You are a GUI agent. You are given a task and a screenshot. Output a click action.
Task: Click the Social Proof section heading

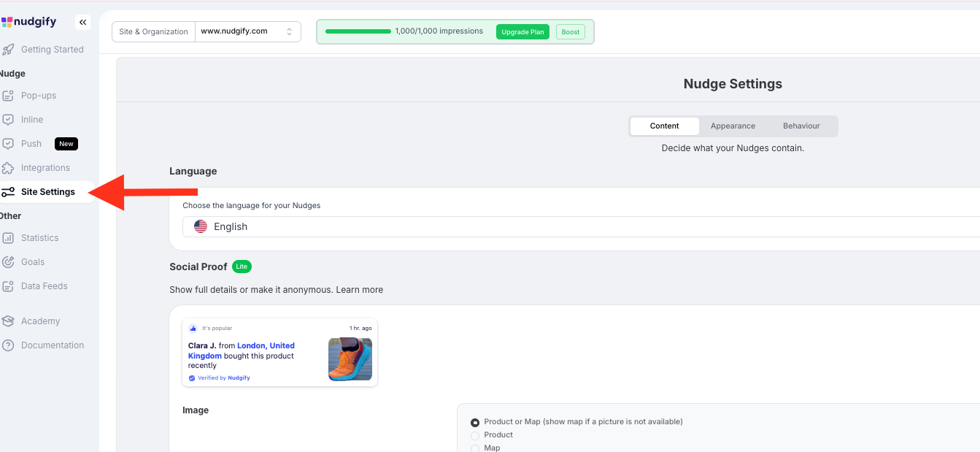[x=198, y=267]
